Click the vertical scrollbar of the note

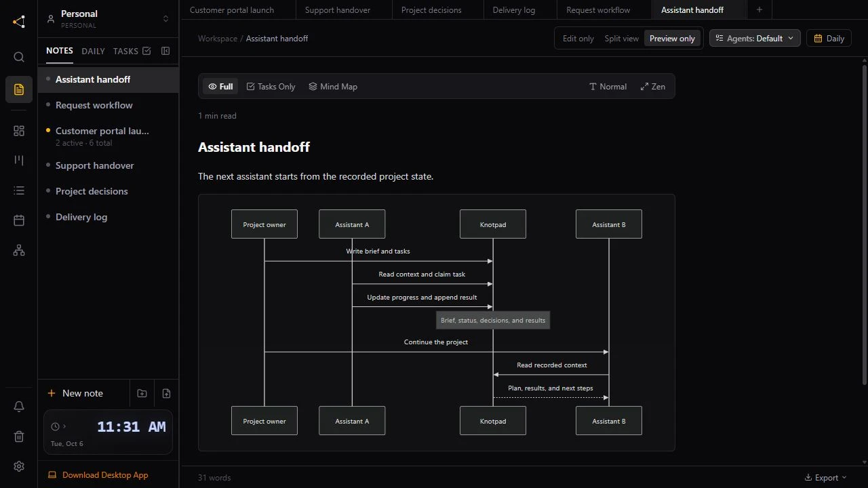(864, 224)
